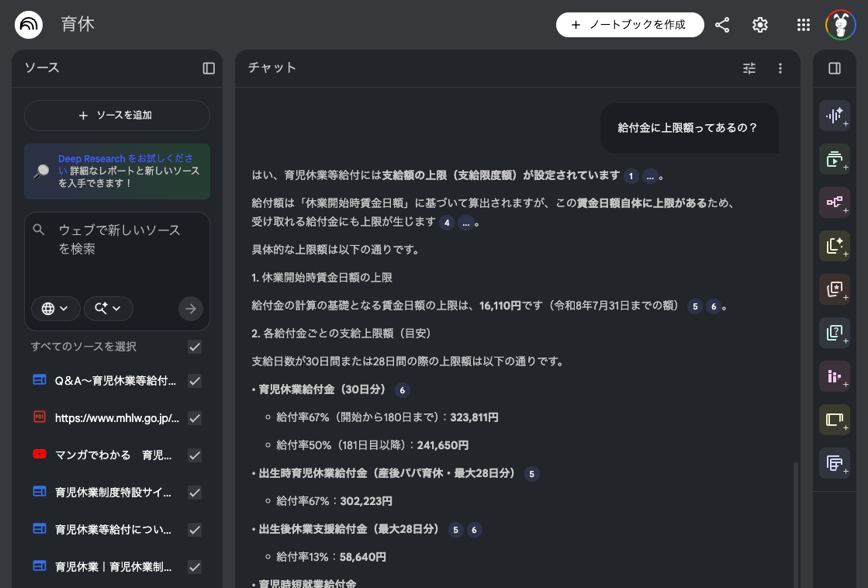The width and height of the screenshot is (868, 588).
Task: Deselect the マンガでわかる YouTube source
Action: pyautogui.click(x=195, y=455)
